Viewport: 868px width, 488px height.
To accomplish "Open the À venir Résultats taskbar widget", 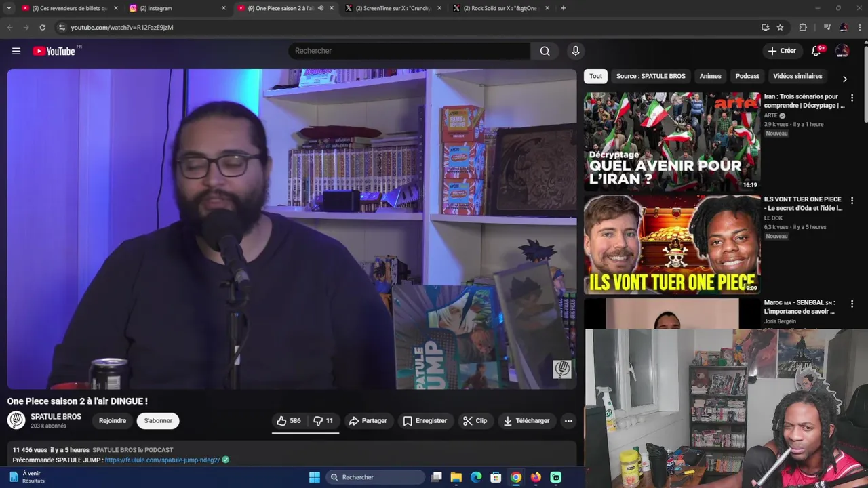I will 27,477.
